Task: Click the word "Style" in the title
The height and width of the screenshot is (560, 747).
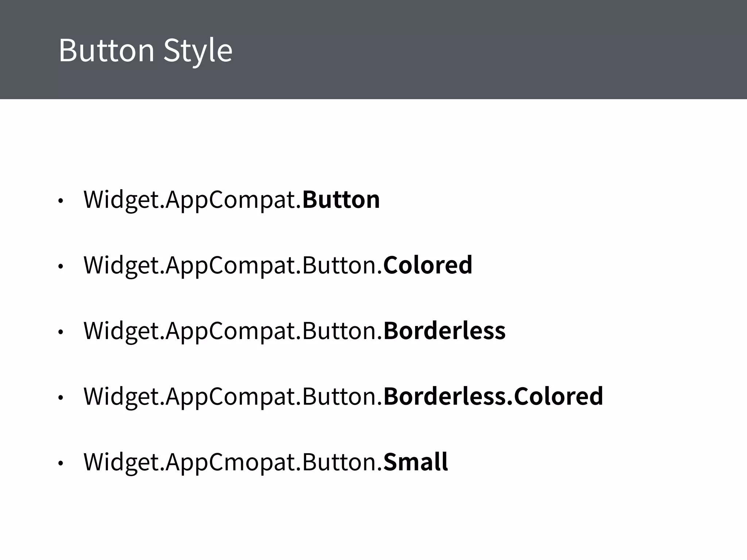Action: click(198, 50)
